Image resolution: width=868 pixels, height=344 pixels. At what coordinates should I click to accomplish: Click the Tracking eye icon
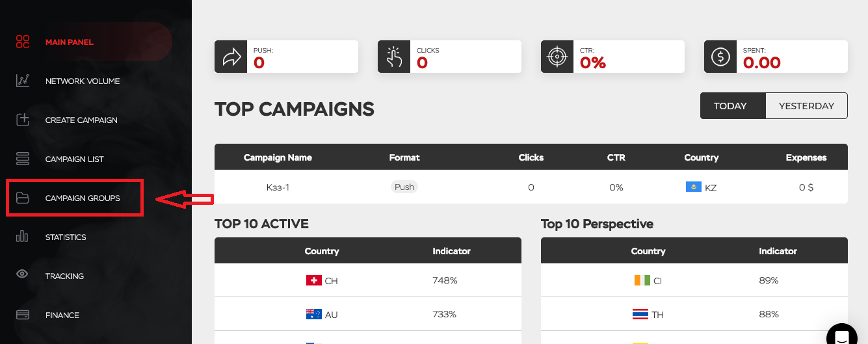[x=23, y=274]
